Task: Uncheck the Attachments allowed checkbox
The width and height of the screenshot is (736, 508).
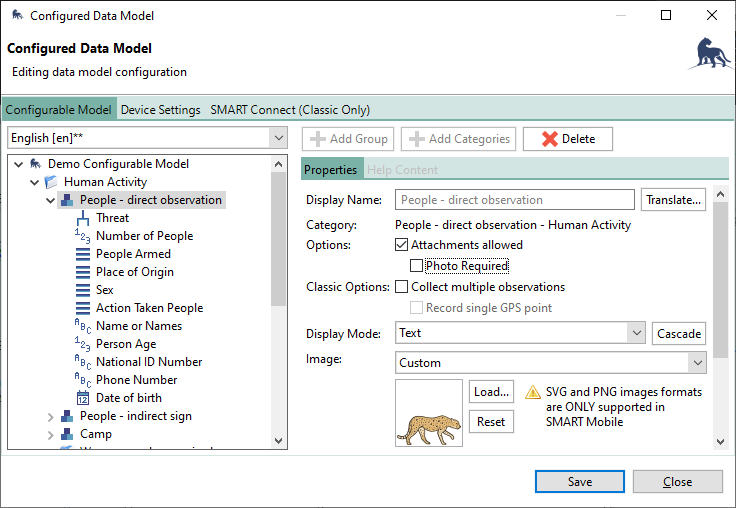Action: [x=402, y=245]
